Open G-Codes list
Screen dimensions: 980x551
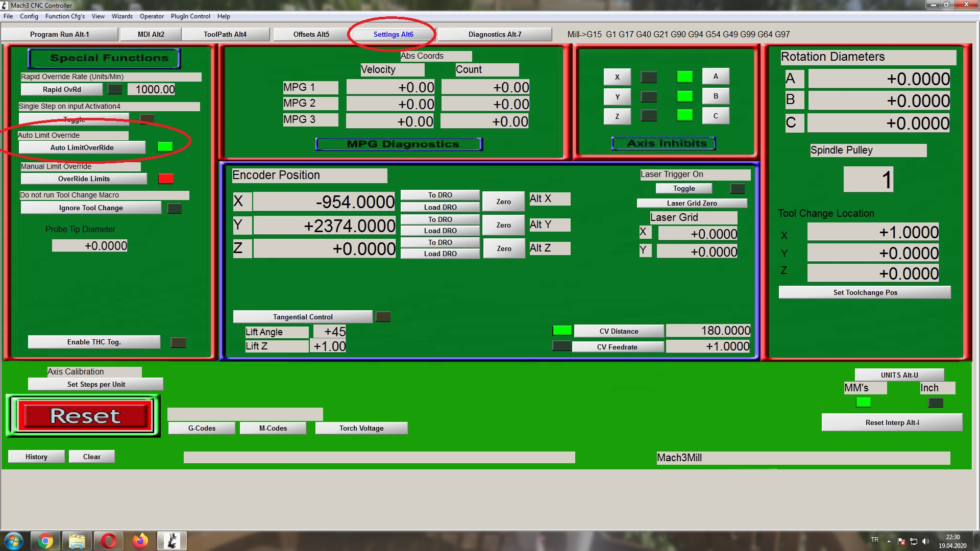tap(202, 428)
